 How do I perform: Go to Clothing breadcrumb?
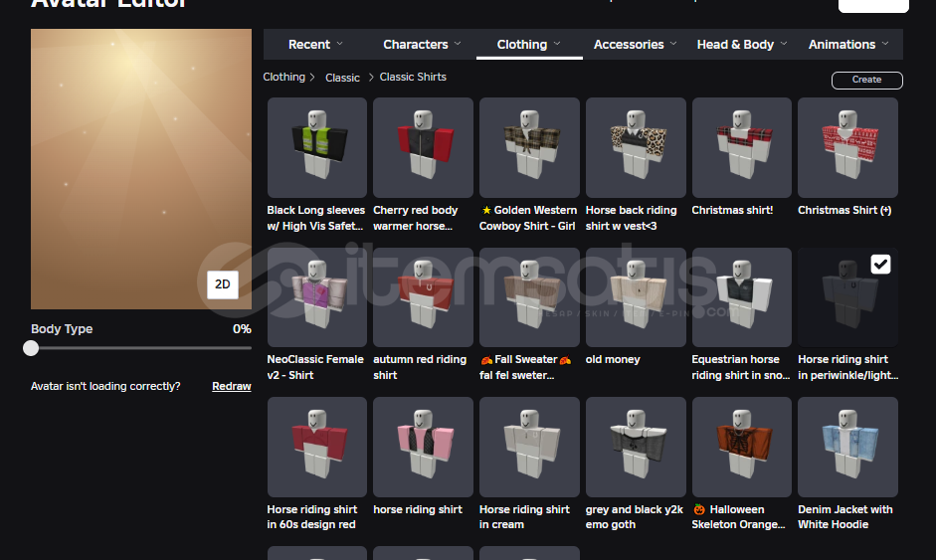pyautogui.click(x=284, y=77)
